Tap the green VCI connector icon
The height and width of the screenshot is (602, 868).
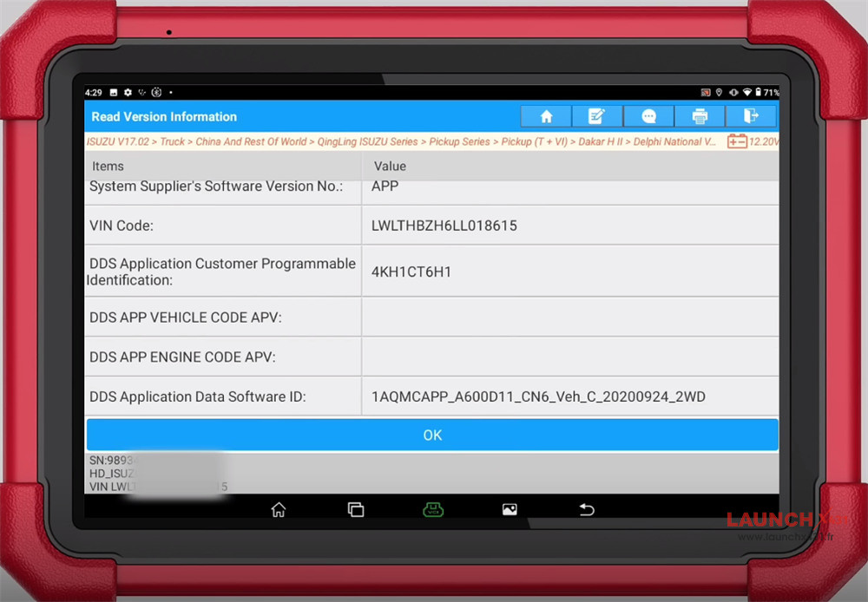433,509
